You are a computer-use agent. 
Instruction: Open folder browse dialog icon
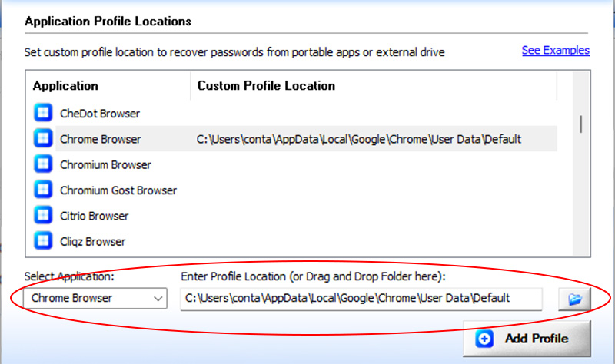[574, 299]
